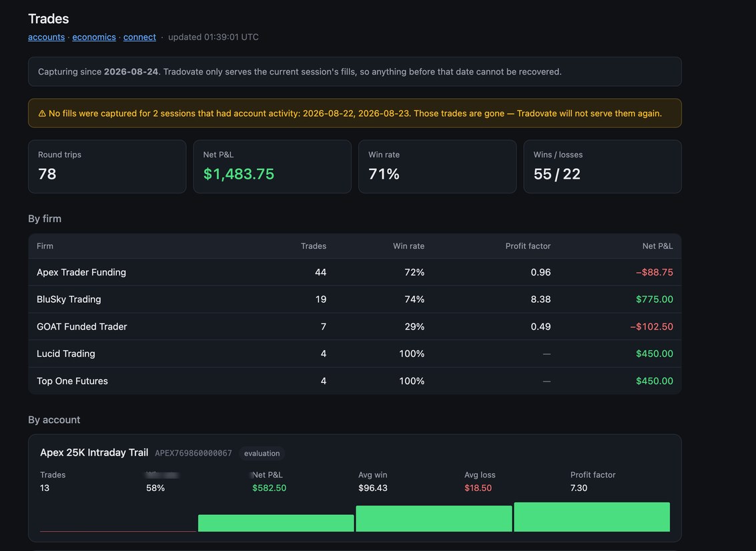The image size is (756, 551).
Task: Click the Round trips value 78
Action: [x=47, y=174]
